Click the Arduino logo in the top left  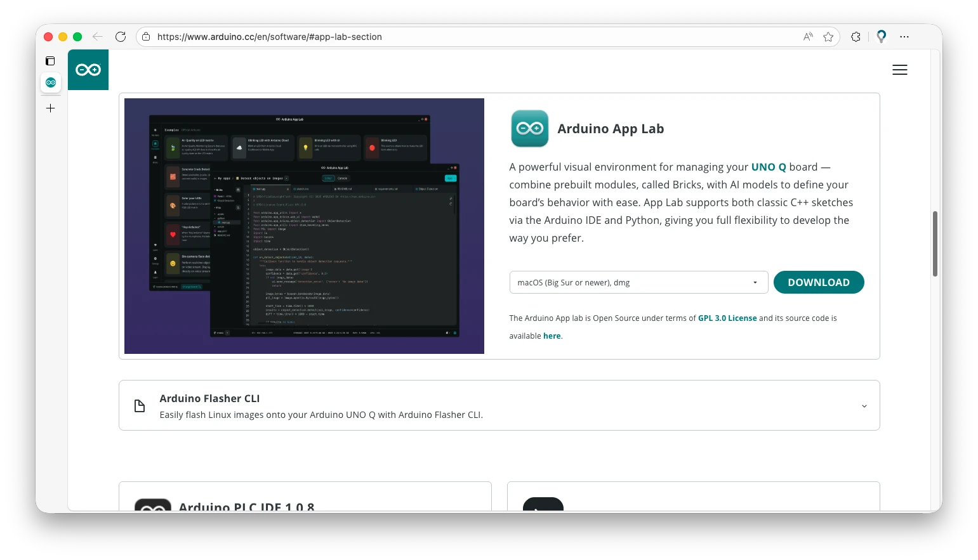(88, 70)
